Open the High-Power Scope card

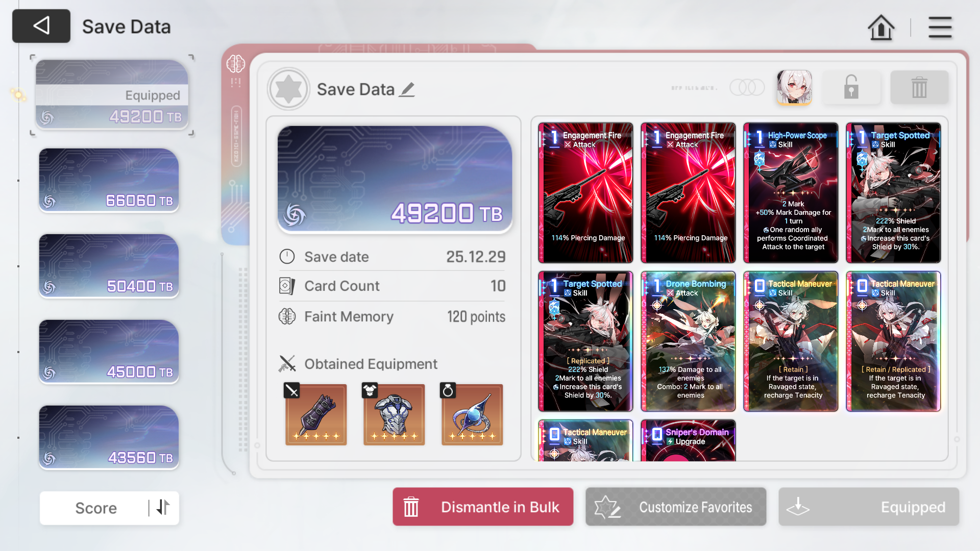(791, 193)
